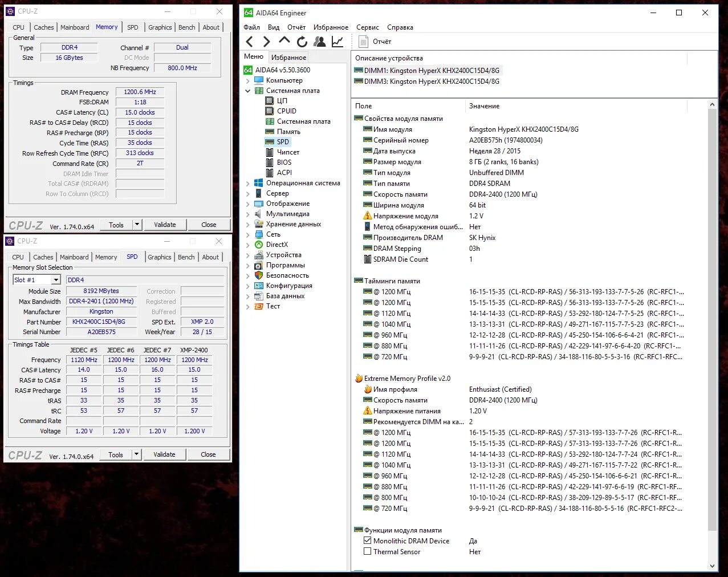728x577 pixels.
Task: Go forward with AIDA64 forward arrow
Action: [267, 41]
